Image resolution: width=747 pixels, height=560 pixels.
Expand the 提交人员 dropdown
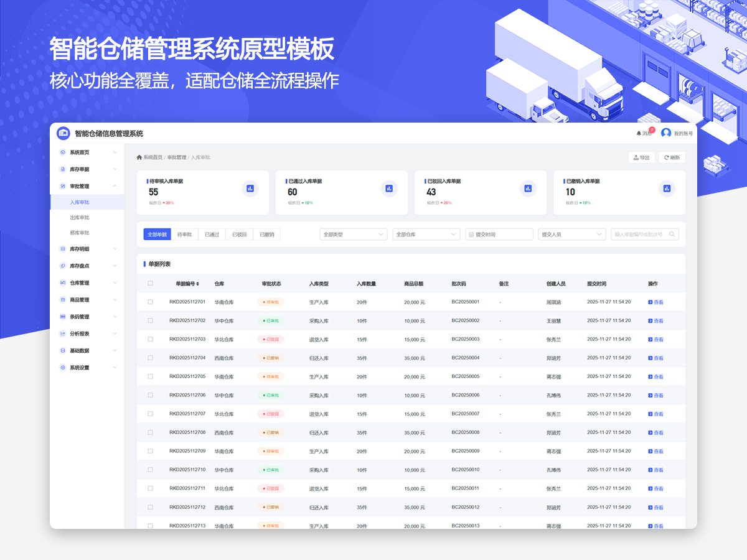[572, 235]
